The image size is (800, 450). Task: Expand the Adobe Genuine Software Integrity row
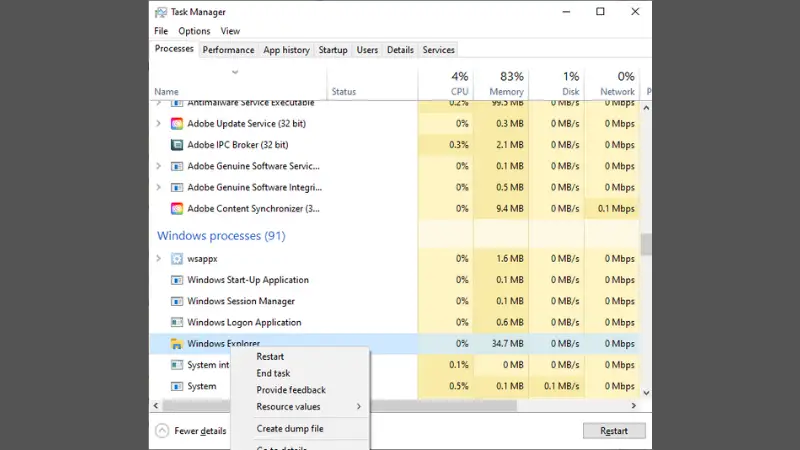pyautogui.click(x=158, y=187)
